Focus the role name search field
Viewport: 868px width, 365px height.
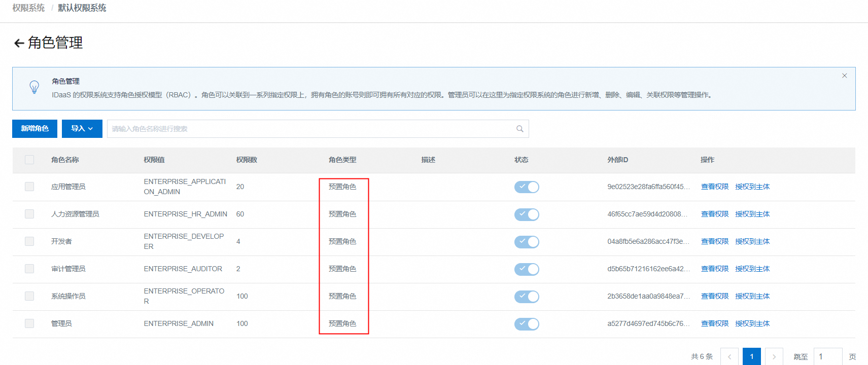click(309, 129)
